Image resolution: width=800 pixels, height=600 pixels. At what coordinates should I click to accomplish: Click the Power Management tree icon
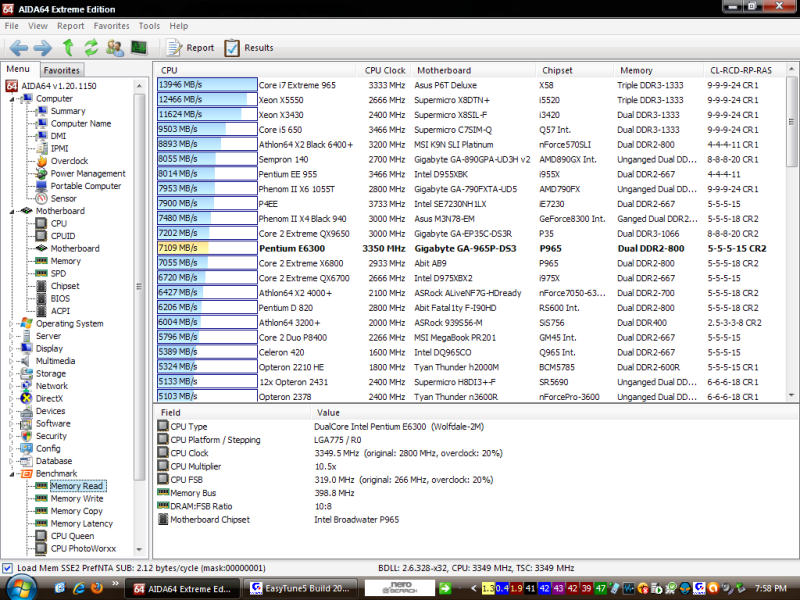(x=42, y=173)
